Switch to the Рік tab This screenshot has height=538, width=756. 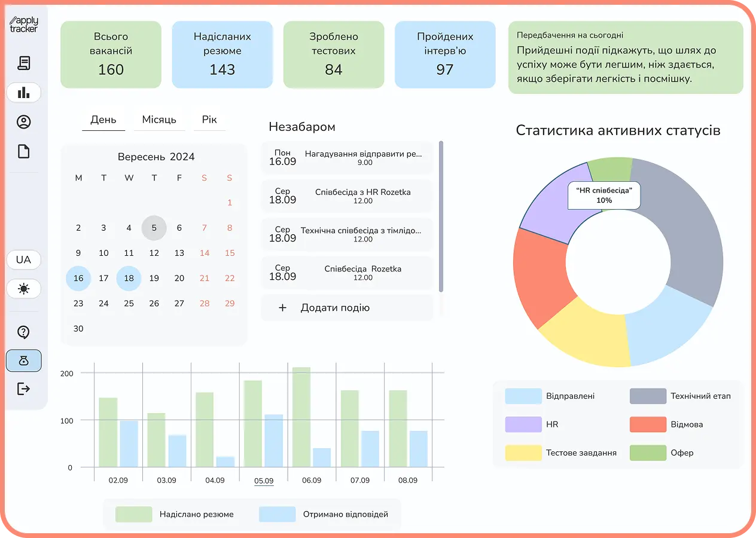tap(209, 120)
